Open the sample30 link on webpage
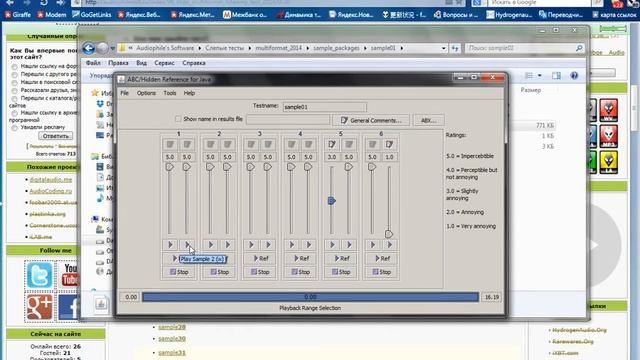This screenshot has width=640, height=360. 172,339
